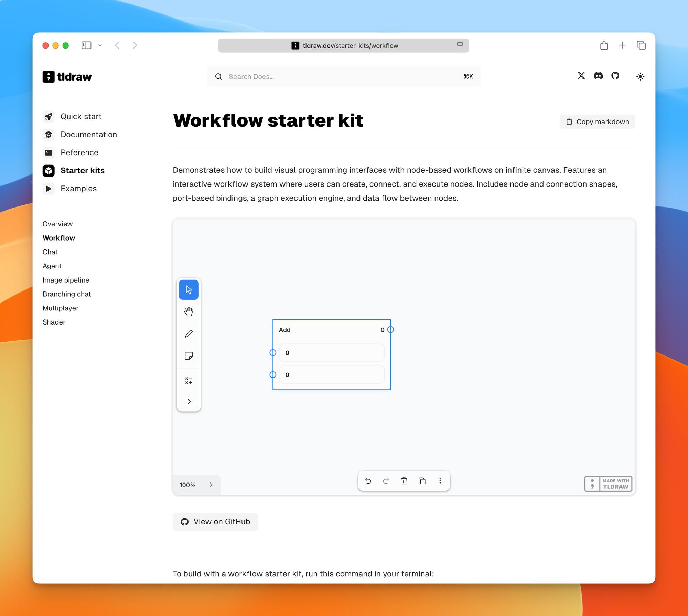Copy the page markdown

click(597, 122)
